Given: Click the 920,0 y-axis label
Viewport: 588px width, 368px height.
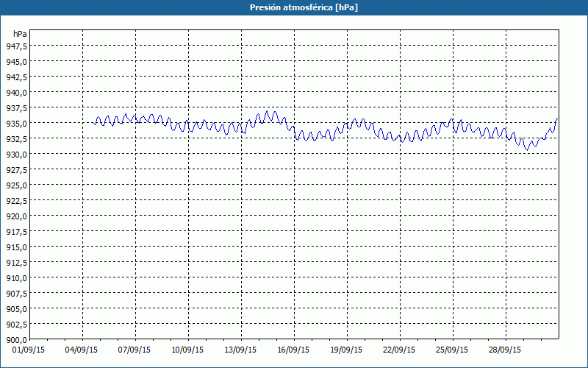Looking at the screenshot, I should click(x=16, y=216).
